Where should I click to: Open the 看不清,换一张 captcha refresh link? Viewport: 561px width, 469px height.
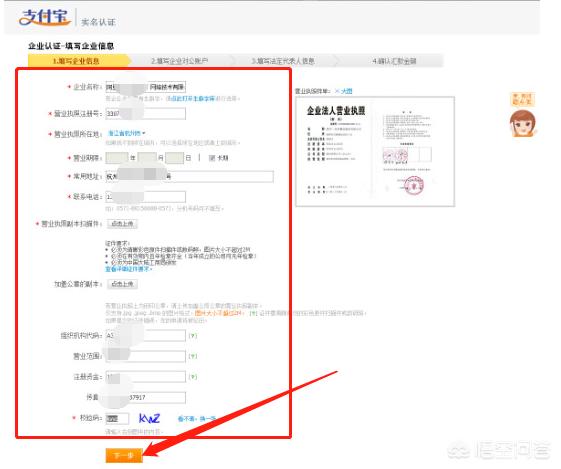(197, 418)
